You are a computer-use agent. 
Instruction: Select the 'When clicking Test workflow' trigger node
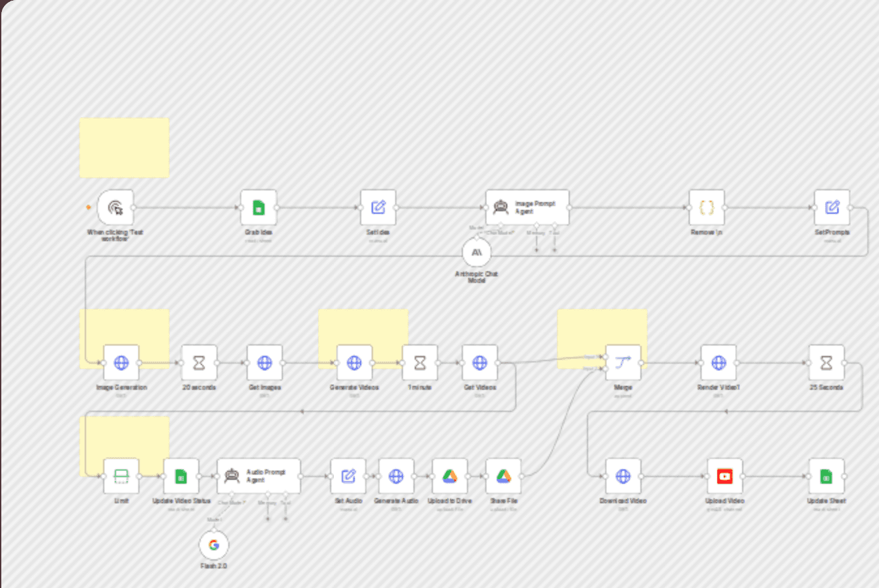pyautogui.click(x=115, y=207)
